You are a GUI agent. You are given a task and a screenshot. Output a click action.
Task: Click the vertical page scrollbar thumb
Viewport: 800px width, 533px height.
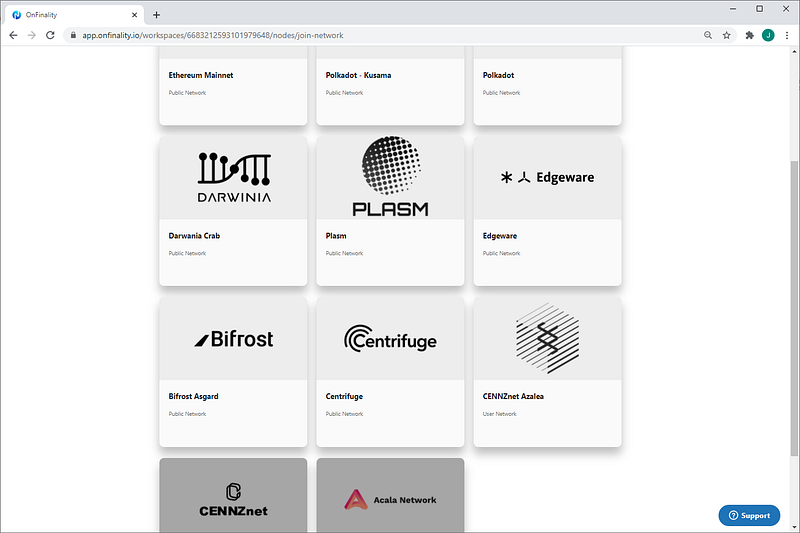point(794,308)
